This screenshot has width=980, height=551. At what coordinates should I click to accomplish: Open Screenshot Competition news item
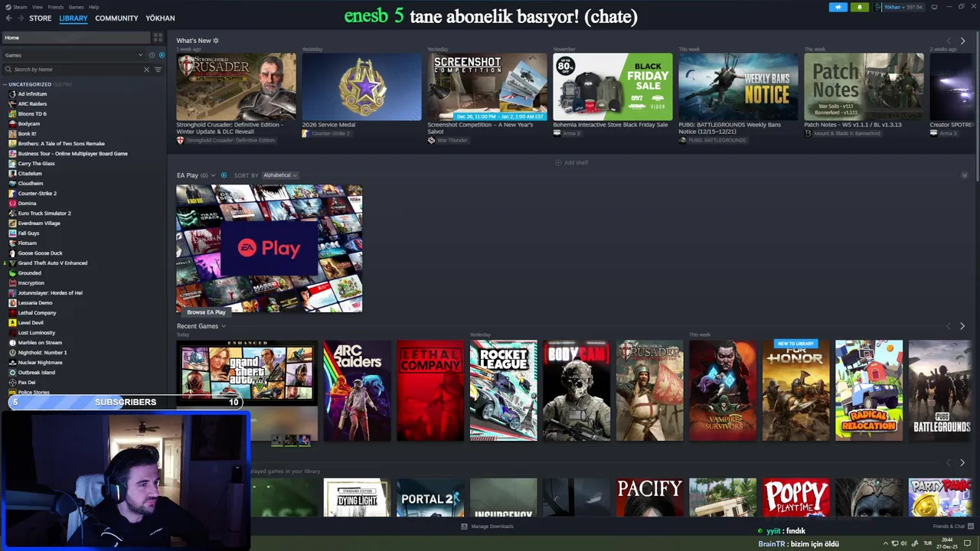(x=487, y=87)
